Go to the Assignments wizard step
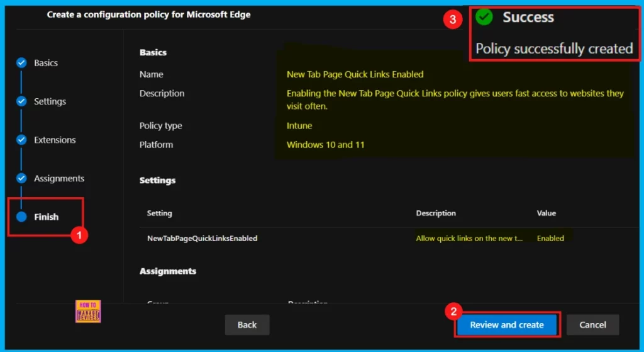644x352 pixels. pyautogui.click(x=58, y=178)
